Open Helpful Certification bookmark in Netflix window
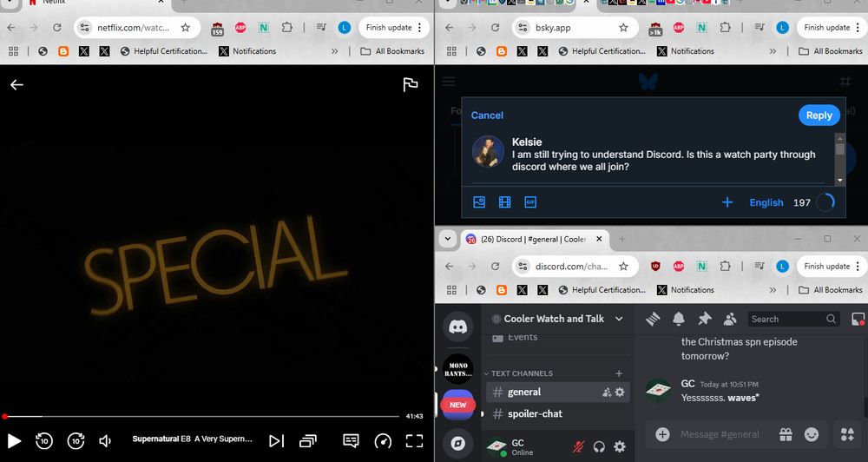868x462 pixels. click(x=164, y=51)
